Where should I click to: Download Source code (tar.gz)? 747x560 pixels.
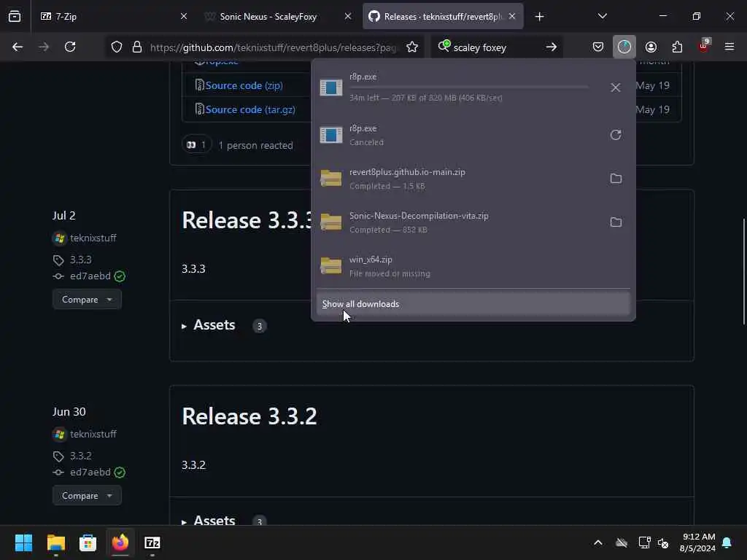tap(250, 109)
